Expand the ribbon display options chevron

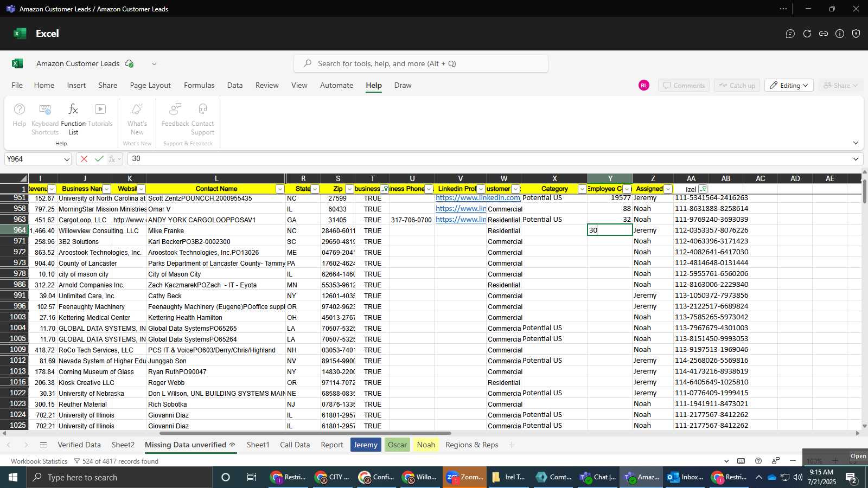coord(856,143)
